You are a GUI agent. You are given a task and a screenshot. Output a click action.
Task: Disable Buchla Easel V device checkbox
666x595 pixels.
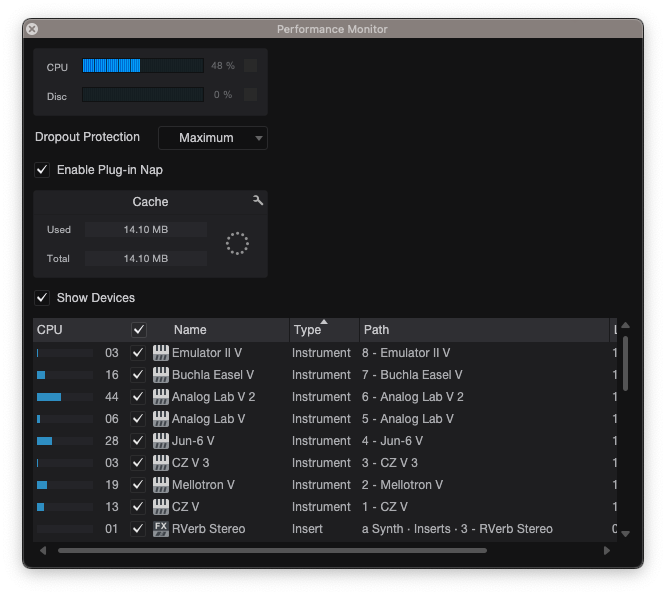click(x=138, y=375)
